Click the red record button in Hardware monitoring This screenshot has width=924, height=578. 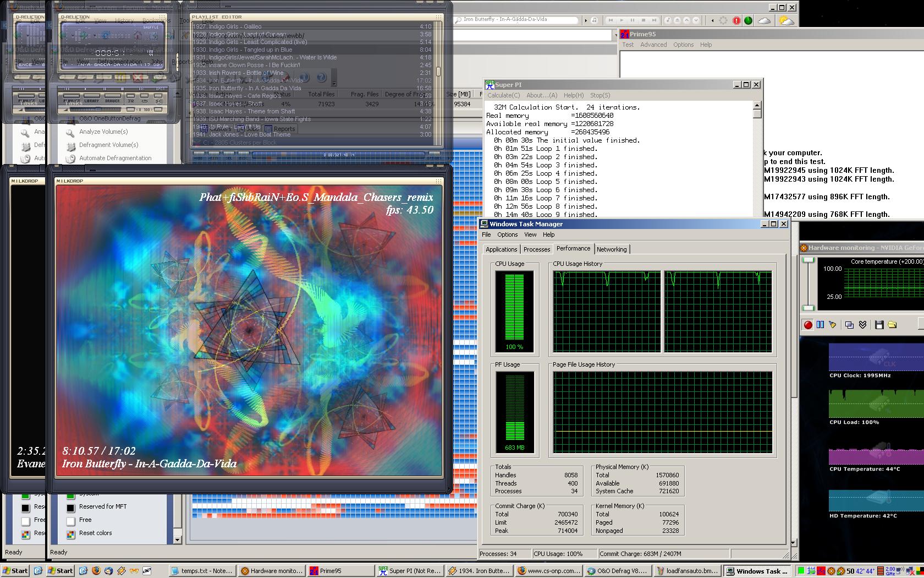tap(807, 325)
